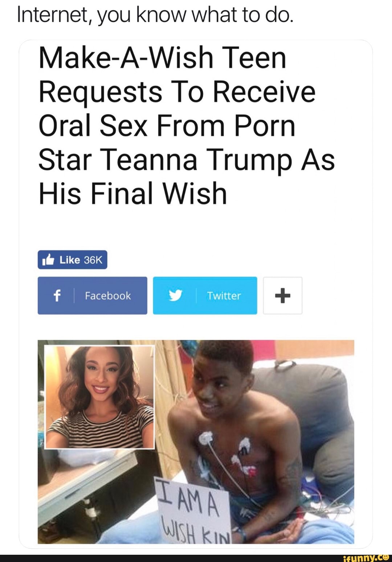The height and width of the screenshot is (562, 392).
Task: Open more sharing options with plus icon
Action: [x=283, y=295]
